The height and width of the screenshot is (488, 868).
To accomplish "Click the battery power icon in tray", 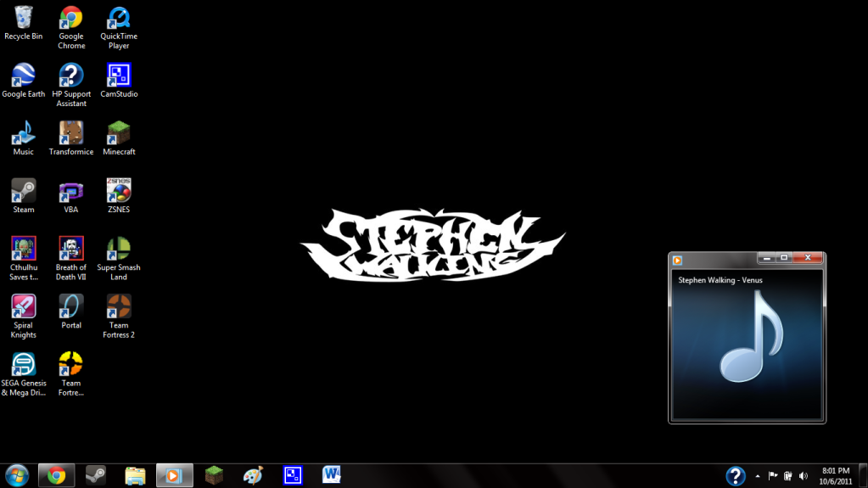I will (x=787, y=476).
